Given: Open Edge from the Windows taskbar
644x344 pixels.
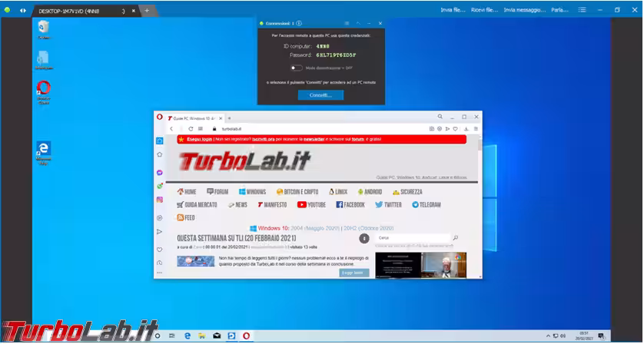Looking at the screenshot, I should click(188, 336).
